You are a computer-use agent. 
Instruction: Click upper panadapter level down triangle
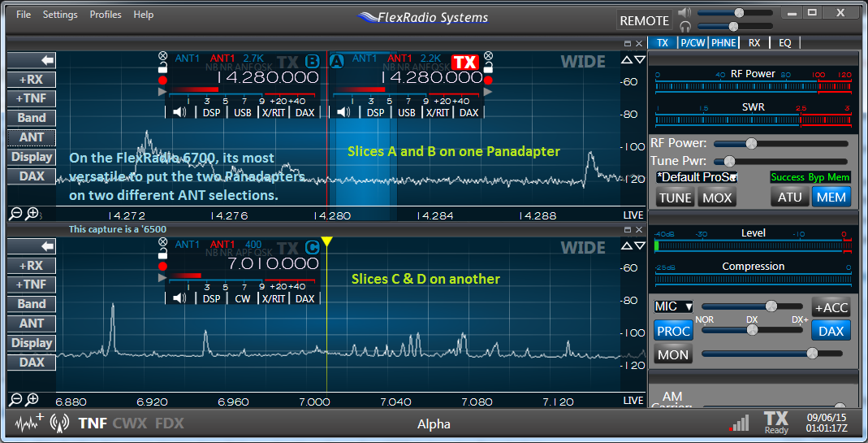pyautogui.click(x=639, y=60)
